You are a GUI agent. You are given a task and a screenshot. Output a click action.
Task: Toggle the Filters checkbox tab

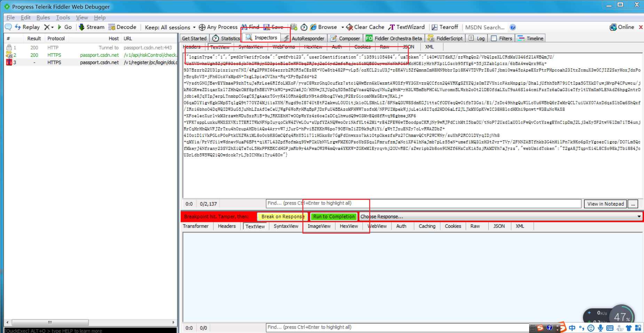(502, 38)
